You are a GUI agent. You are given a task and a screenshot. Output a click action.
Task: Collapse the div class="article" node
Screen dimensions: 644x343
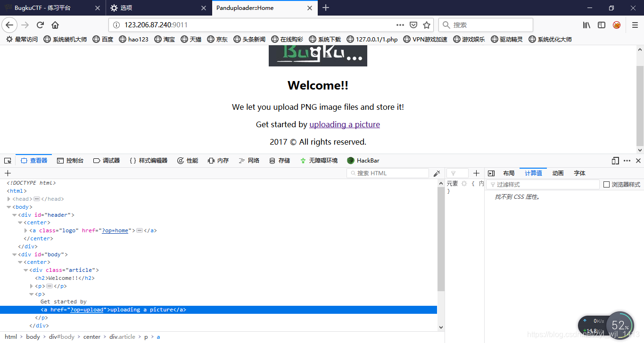point(26,270)
